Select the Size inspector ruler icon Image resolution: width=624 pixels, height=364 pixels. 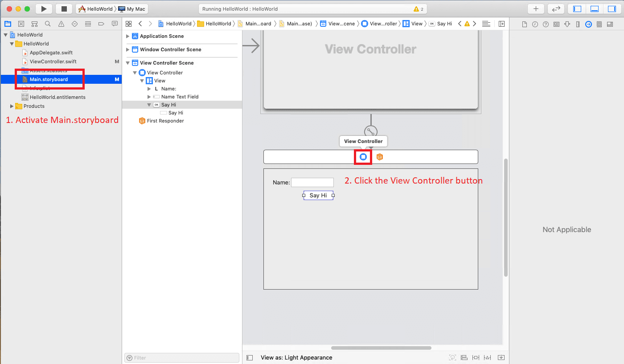click(x=578, y=24)
